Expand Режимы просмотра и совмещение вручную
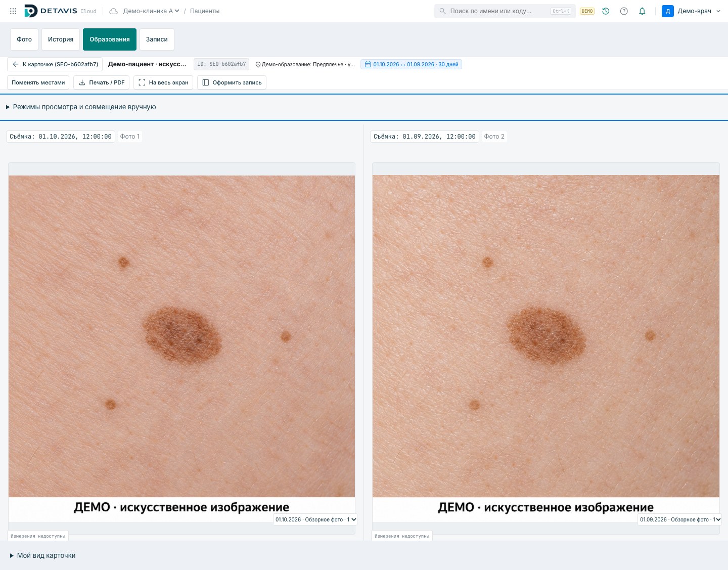 click(81, 107)
